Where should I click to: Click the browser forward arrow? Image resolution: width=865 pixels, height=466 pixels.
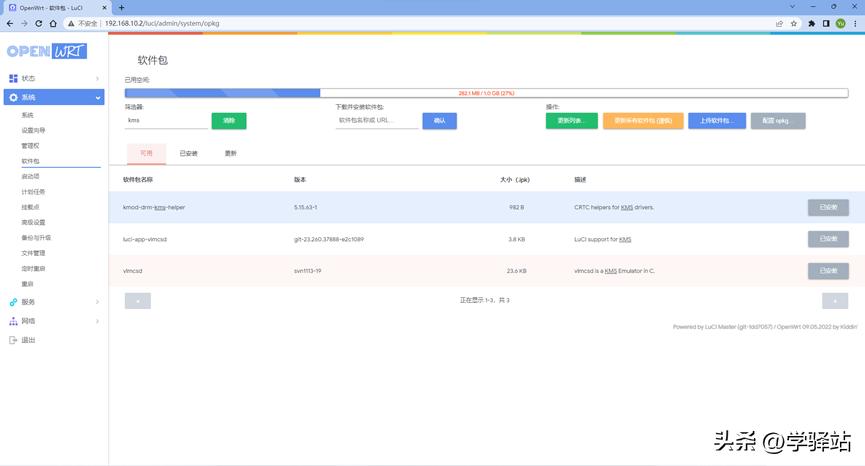pos(24,23)
